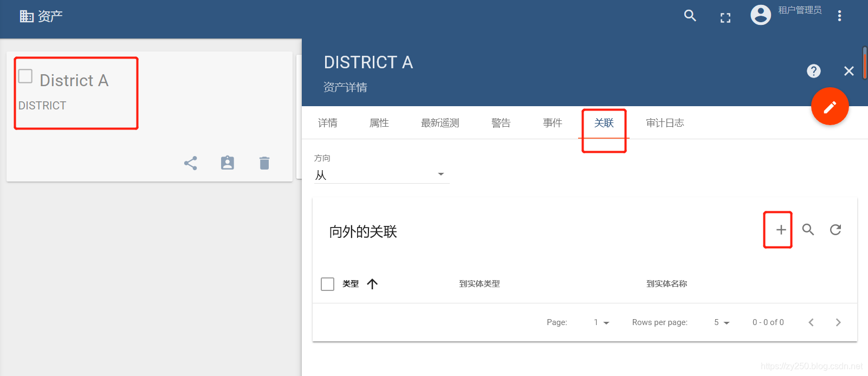Viewport: 868px width, 376px height.
Task: Click the 向外的关联 table heading
Action: coord(363,232)
